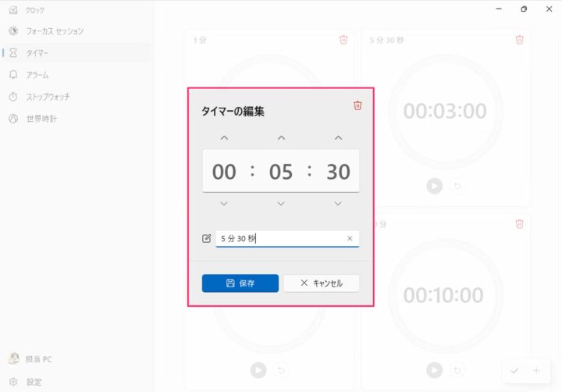Increase the minutes value with up chevron
The width and height of the screenshot is (562, 392).
pyautogui.click(x=281, y=138)
